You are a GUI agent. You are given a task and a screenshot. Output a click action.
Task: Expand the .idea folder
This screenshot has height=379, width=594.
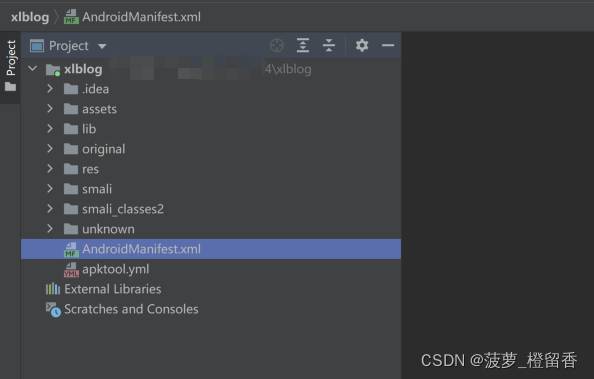pos(50,89)
